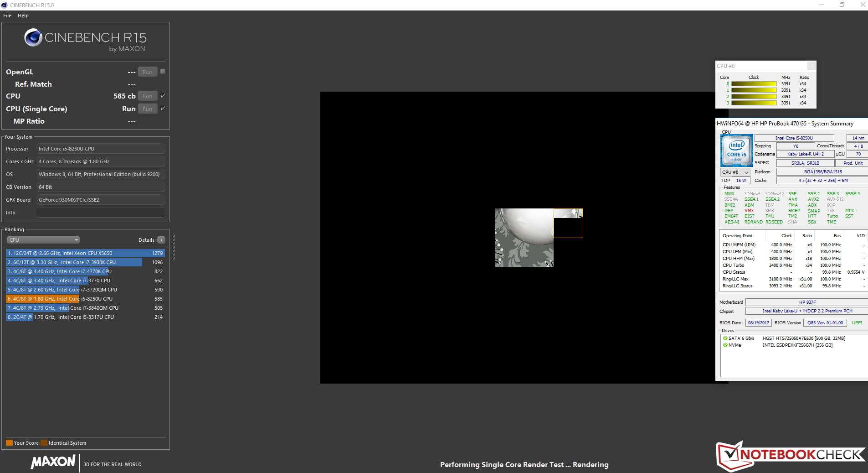Click Core 0 clock bar in CPU #0 window
Image resolution: width=868 pixels, height=473 pixels.
click(754, 84)
